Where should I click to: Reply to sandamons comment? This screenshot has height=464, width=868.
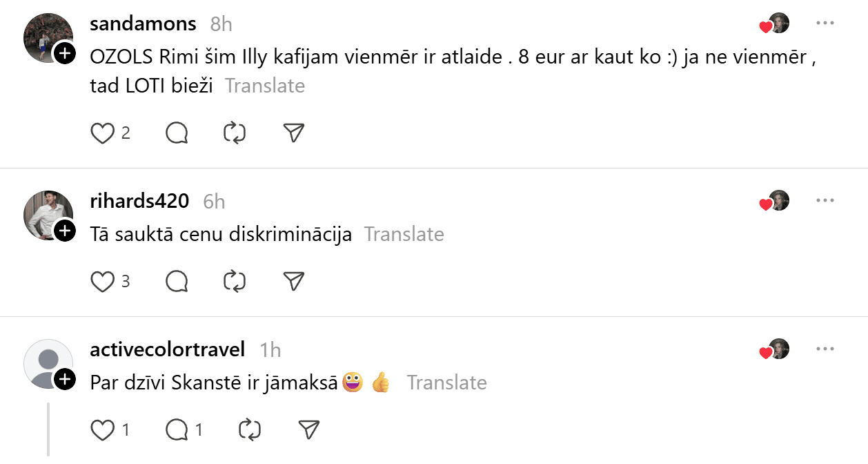coord(177,133)
